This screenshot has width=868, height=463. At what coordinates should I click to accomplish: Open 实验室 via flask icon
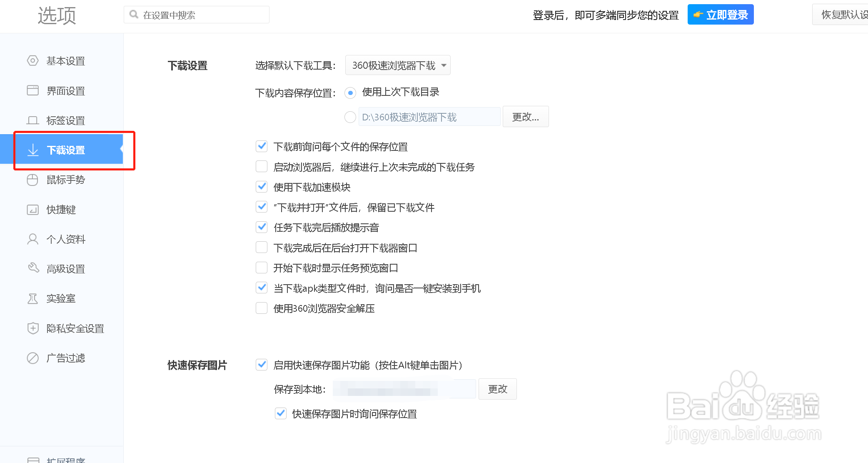pyautogui.click(x=33, y=298)
